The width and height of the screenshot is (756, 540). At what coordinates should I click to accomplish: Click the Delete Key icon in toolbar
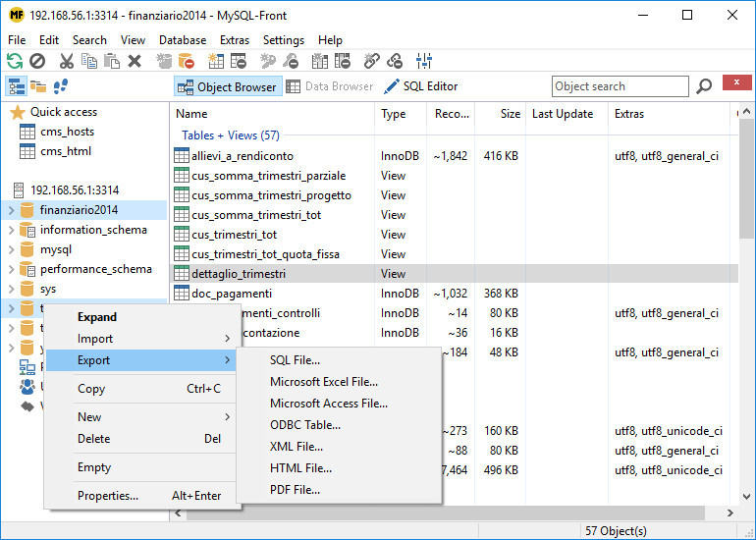point(291,61)
